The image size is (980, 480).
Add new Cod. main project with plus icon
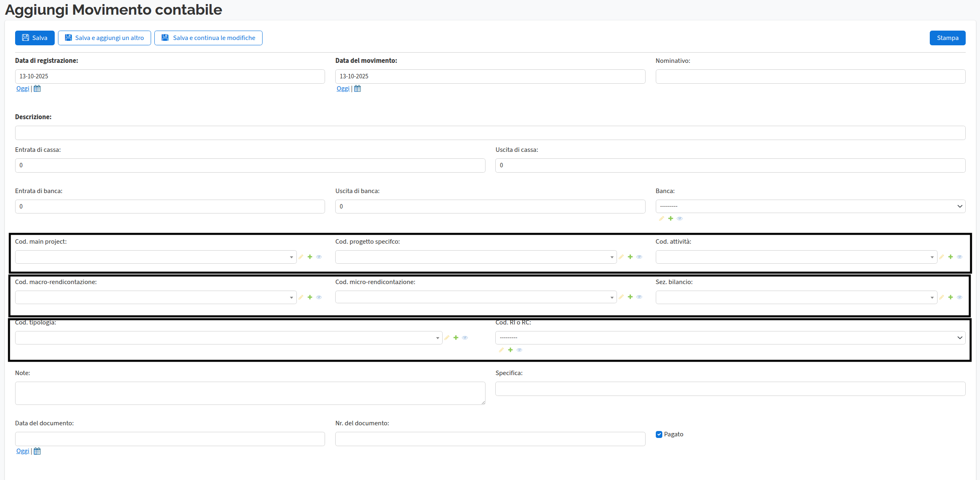coord(310,257)
